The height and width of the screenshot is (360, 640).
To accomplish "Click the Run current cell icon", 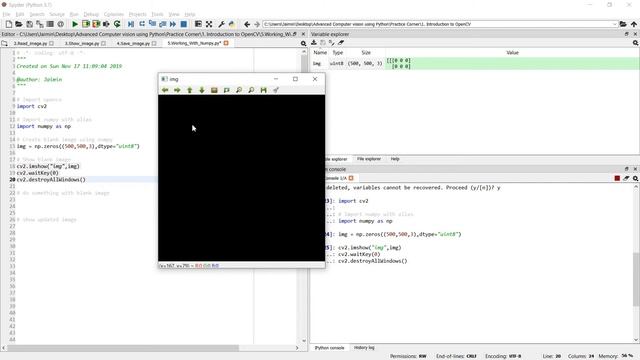I will click(x=86, y=24).
